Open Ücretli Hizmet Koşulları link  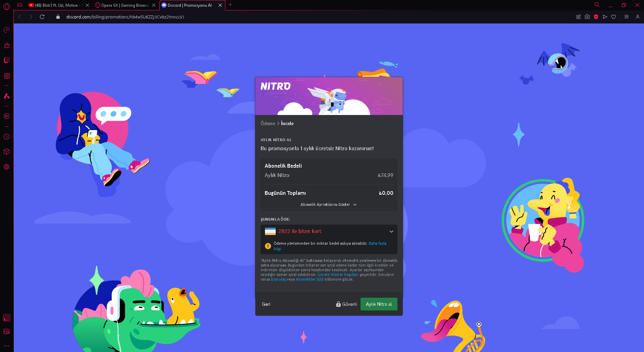coord(338,275)
